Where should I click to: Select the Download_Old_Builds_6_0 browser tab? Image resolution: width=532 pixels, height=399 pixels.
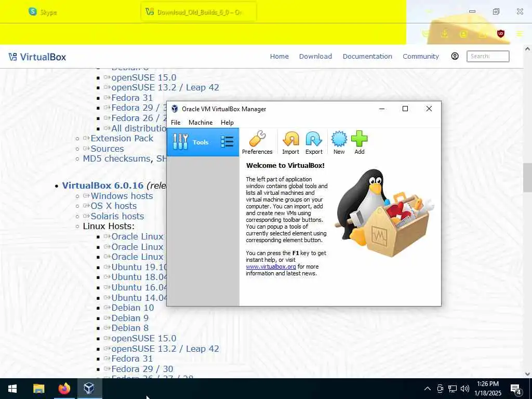point(198,12)
